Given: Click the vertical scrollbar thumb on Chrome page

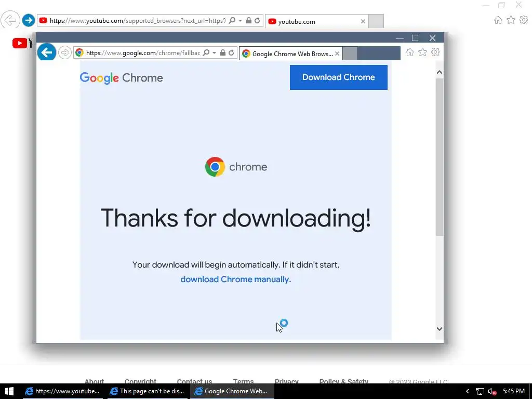Looking at the screenshot, I should [440, 157].
